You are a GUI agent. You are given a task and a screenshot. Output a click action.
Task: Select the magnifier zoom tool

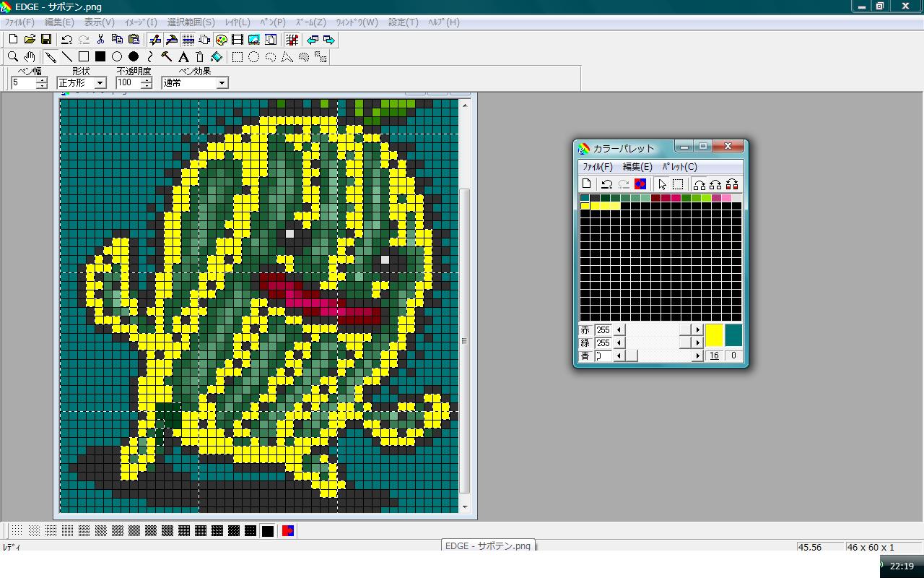[13, 56]
